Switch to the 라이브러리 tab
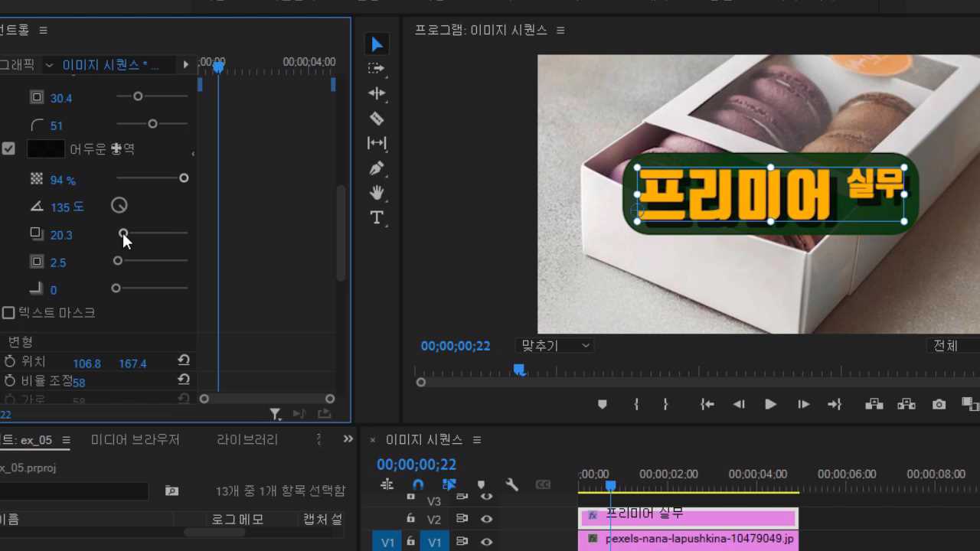Screen dimensions: 980x551 247,440
